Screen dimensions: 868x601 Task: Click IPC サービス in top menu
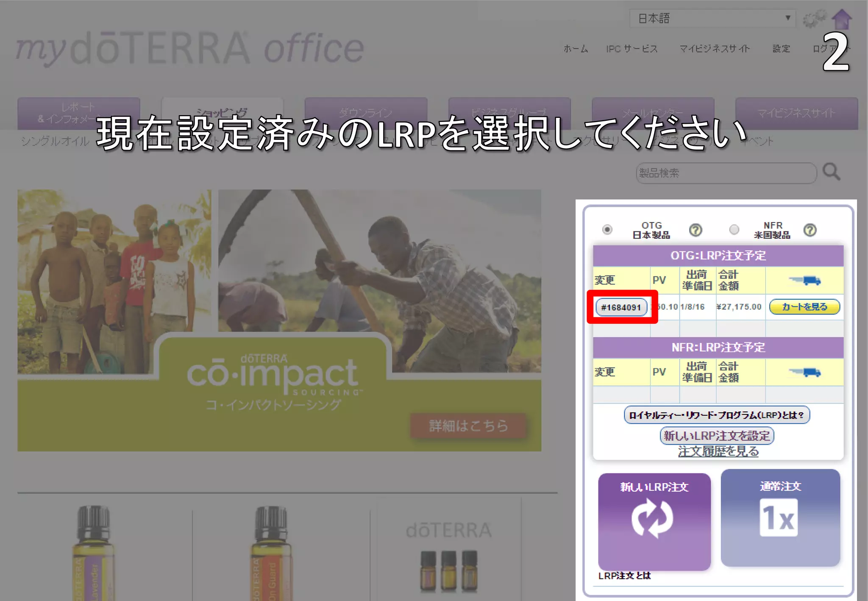pyautogui.click(x=632, y=49)
